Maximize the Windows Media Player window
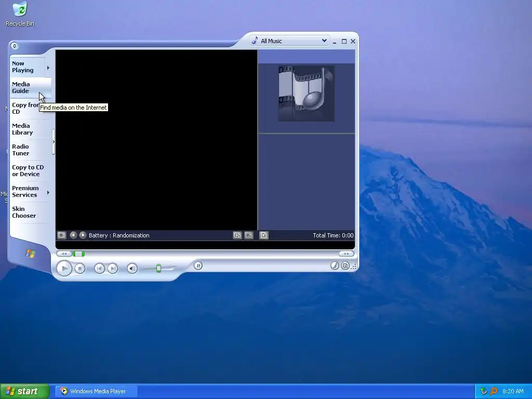The height and width of the screenshot is (399, 532). click(344, 42)
